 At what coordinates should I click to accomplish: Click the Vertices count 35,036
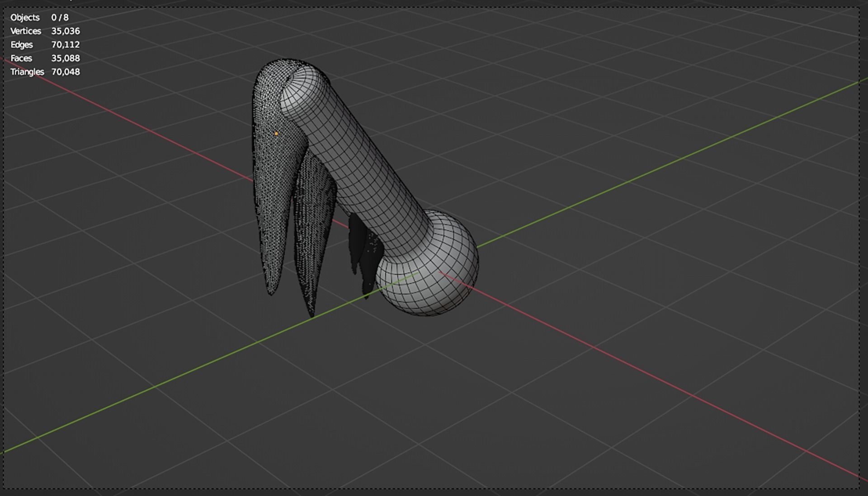66,31
